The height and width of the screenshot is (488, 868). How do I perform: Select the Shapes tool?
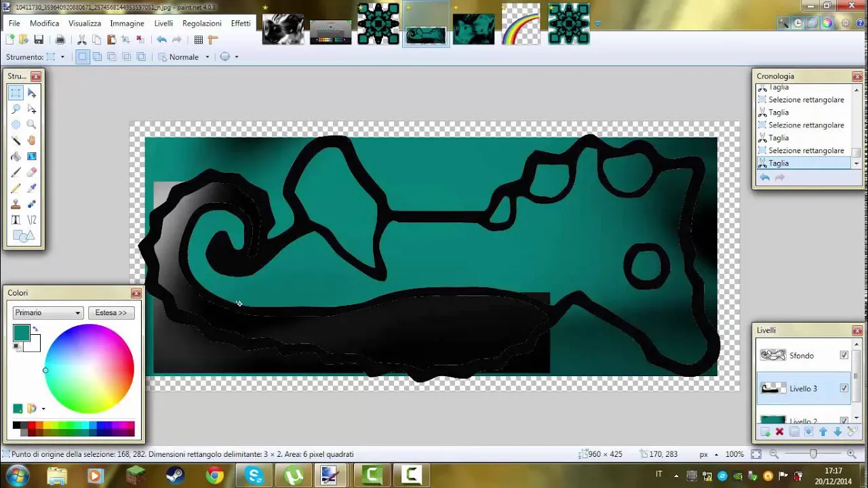click(23, 236)
